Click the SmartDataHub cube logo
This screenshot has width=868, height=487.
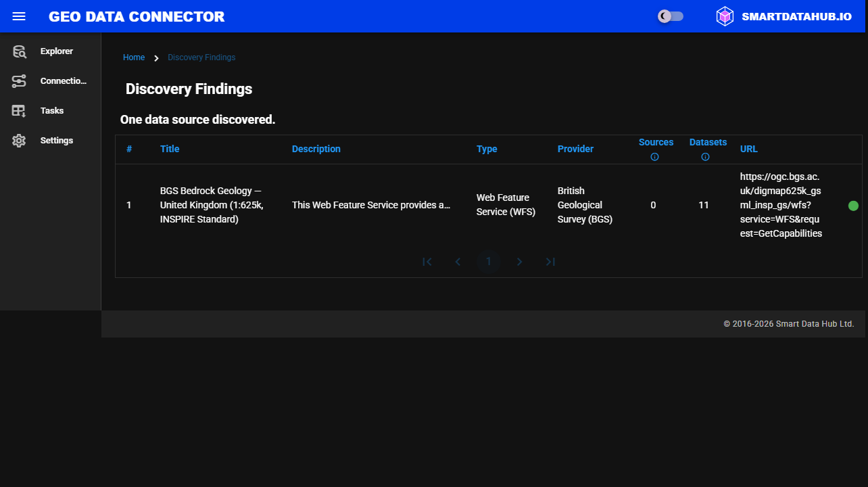tap(725, 16)
